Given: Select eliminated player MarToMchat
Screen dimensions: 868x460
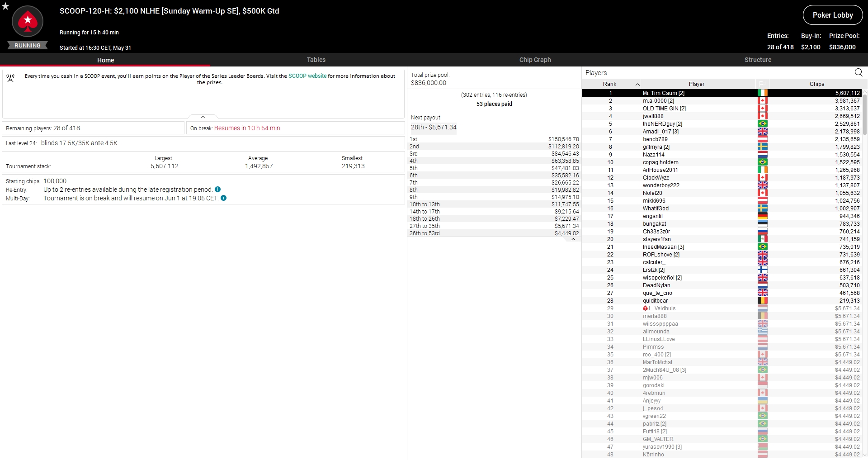Looking at the screenshot, I should 722,362.
